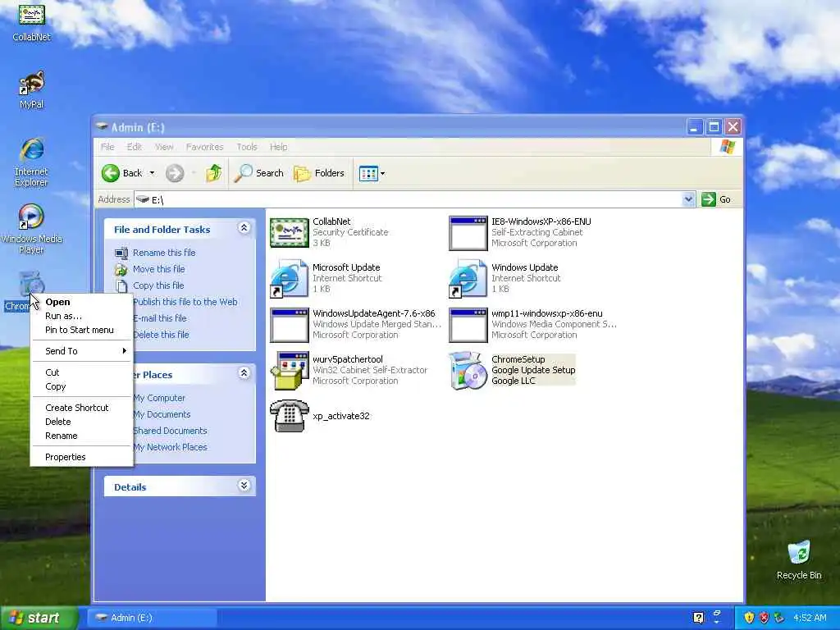Click Move this file link
This screenshot has height=630, width=840.
[x=158, y=269]
